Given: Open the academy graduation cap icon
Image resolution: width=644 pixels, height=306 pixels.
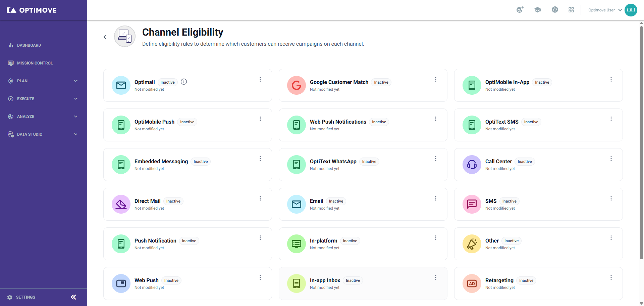Looking at the screenshot, I should tap(538, 10).
